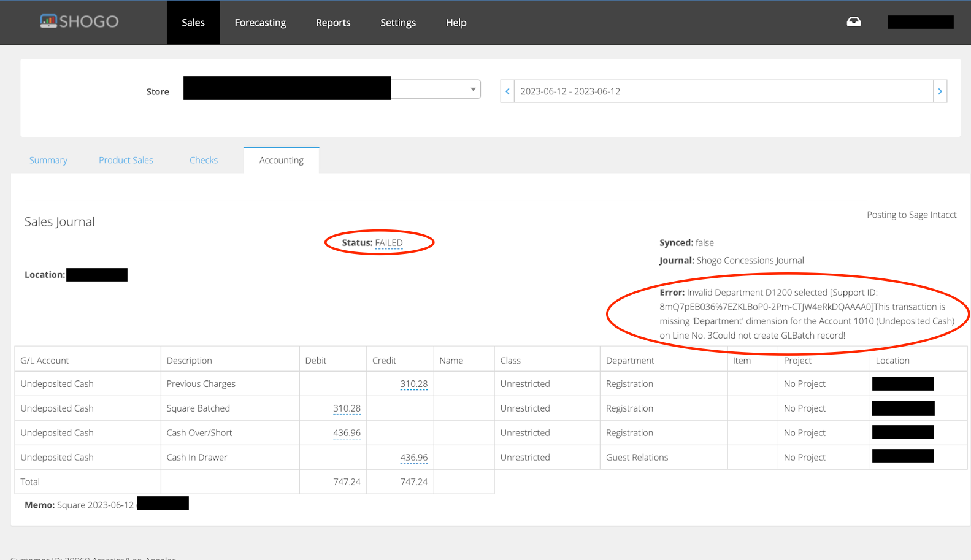Select the Accounting tab

click(x=282, y=160)
